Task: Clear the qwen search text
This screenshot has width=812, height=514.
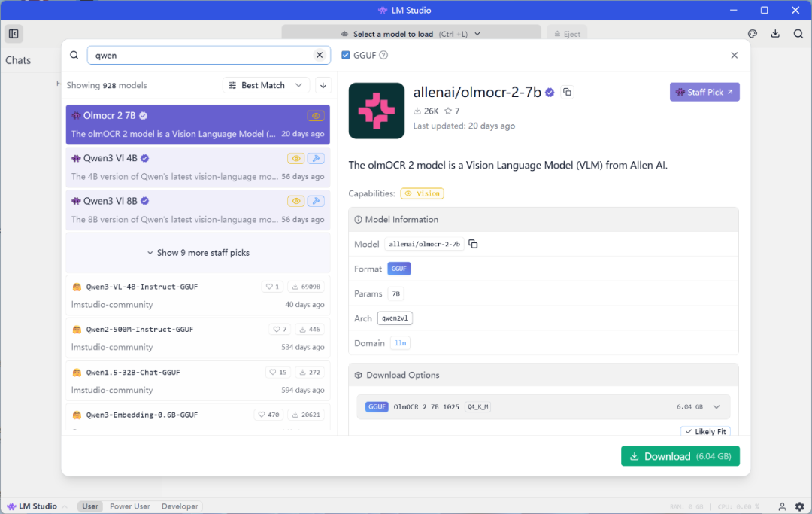Action: pos(320,55)
